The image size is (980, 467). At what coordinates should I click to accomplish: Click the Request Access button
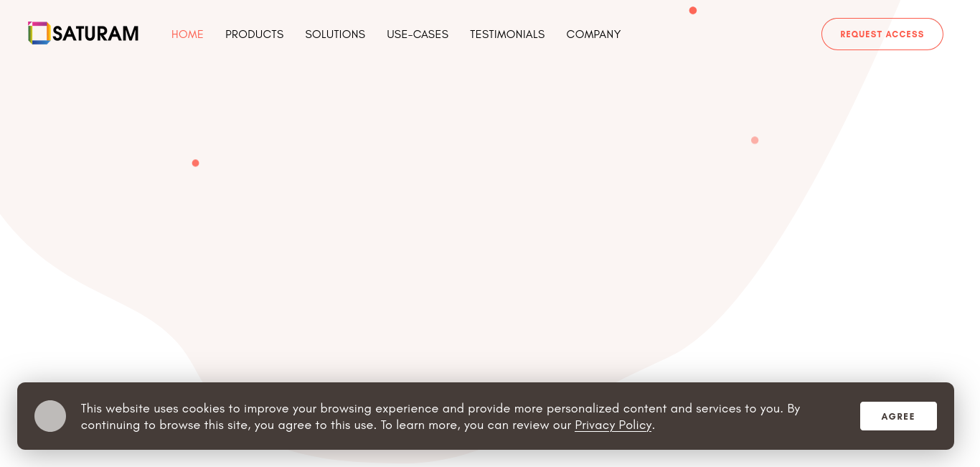882,34
